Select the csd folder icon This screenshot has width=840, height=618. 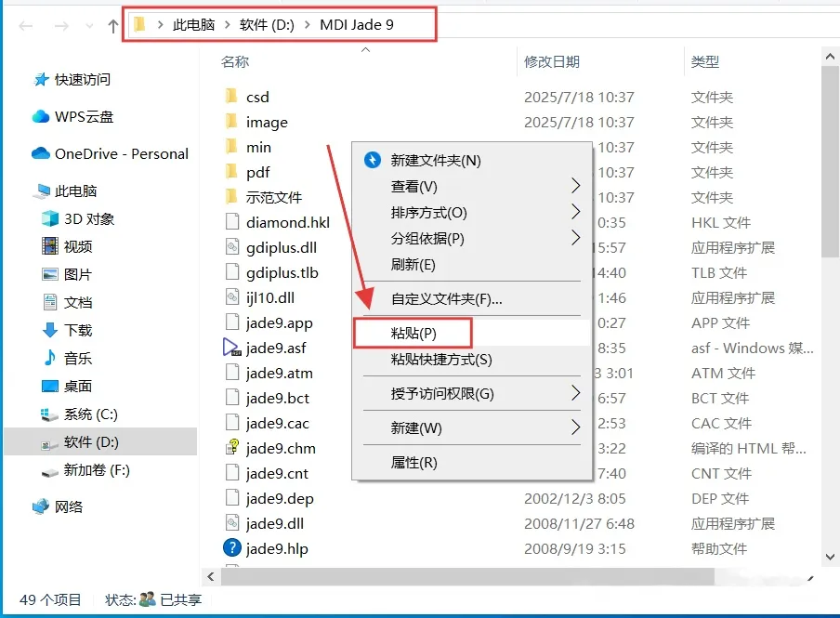[231, 96]
